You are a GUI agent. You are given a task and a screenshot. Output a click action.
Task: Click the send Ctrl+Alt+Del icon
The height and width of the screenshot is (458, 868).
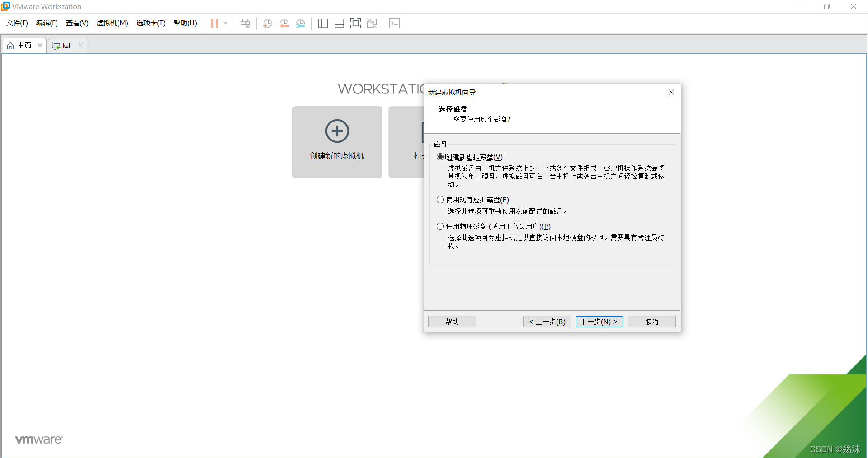[245, 23]
